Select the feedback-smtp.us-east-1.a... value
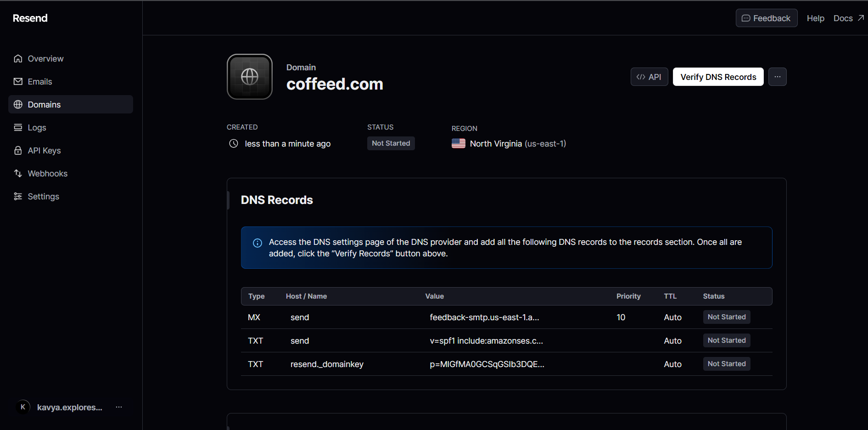The width and height of the screenshot is (868, 430). coord(484,317)
